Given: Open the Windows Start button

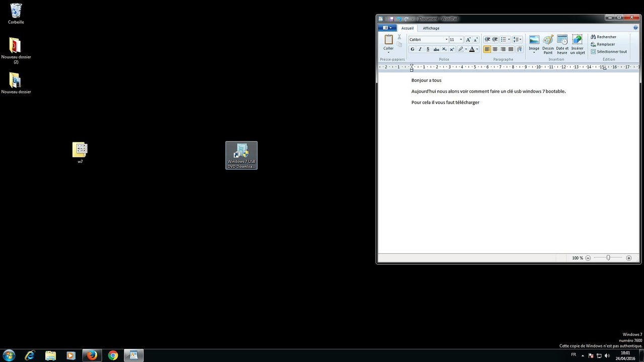Looking at the screenshot, I should tap(9, 355).
